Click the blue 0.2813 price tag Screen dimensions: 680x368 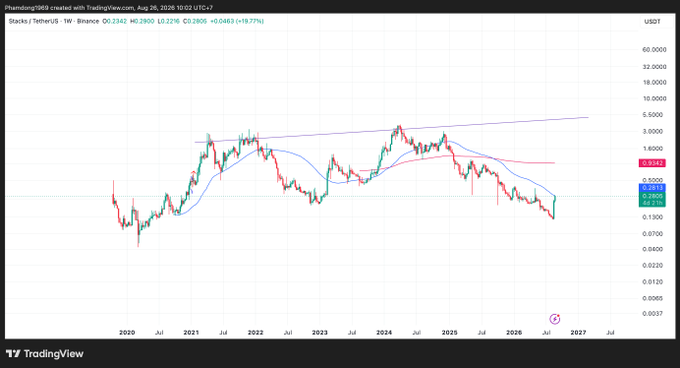pos(652,188)
